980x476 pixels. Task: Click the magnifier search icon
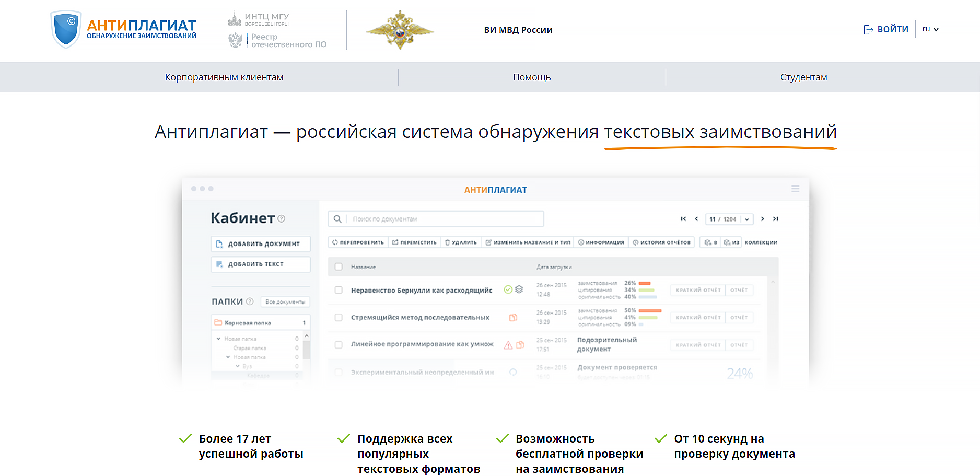[x=337, y=219]
